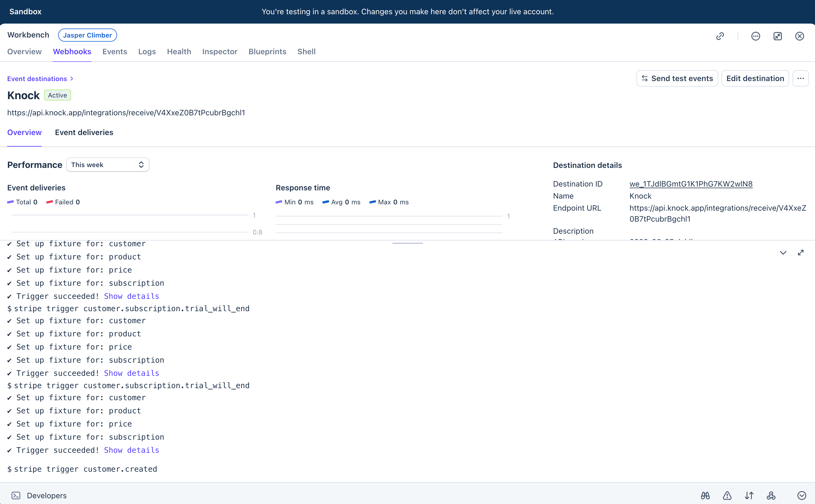Viewport: 815px width, 504px height.
Task: Click the more options ellipsis icon
Action: [755, 36]
